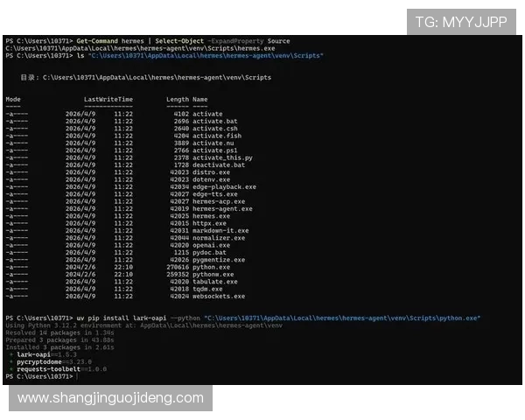Click the Length column header
The width and height of the screenshot is (525, 420).
point(178,99)
